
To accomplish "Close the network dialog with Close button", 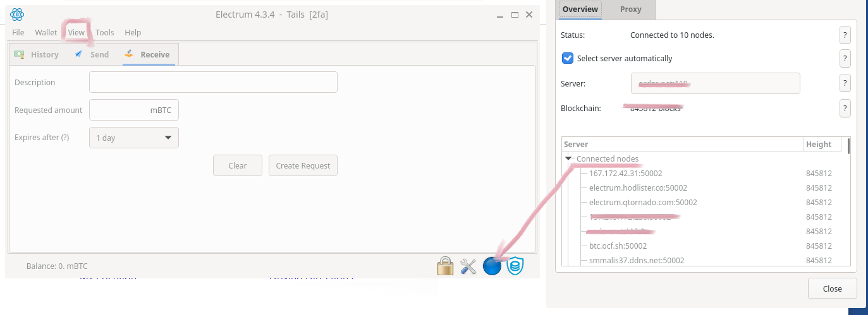I will (x=832, y=288).
